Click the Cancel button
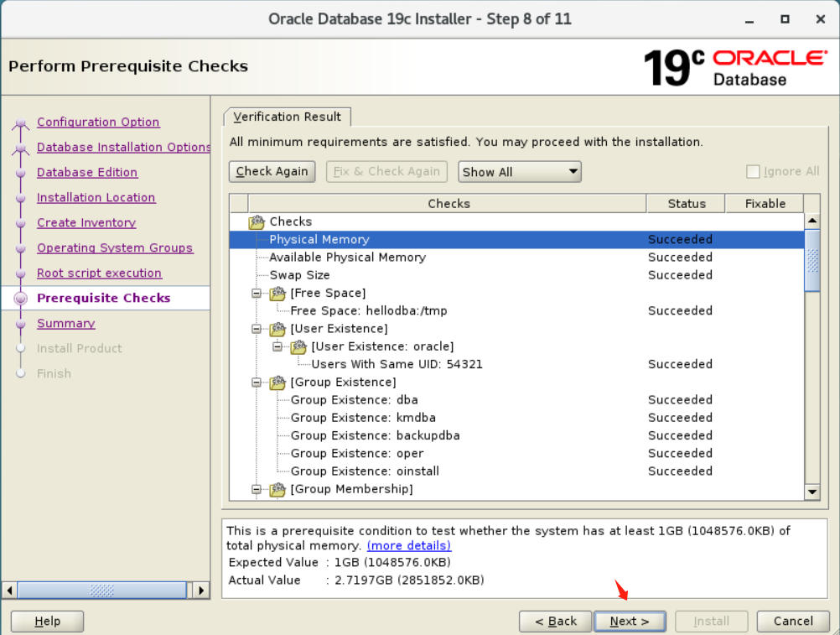This screenshot has width=840, height=635. pyautogui.click(x=793, y=622)
